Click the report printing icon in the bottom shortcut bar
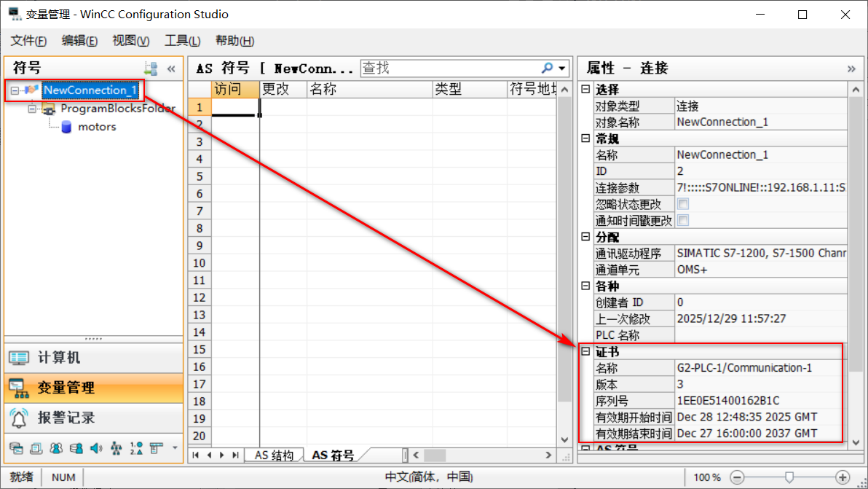868x489 pixels. (x=36, y=448)
